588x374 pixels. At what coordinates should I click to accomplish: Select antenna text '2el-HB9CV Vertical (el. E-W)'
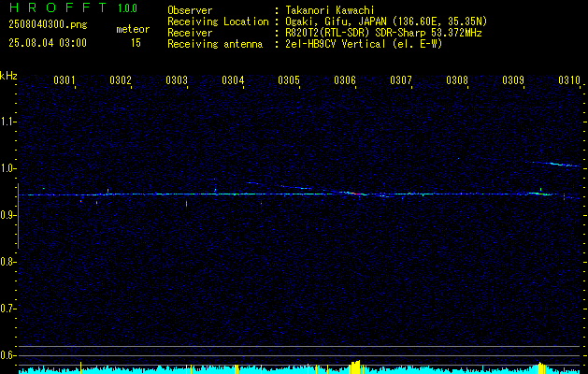(x=364, y=44)
